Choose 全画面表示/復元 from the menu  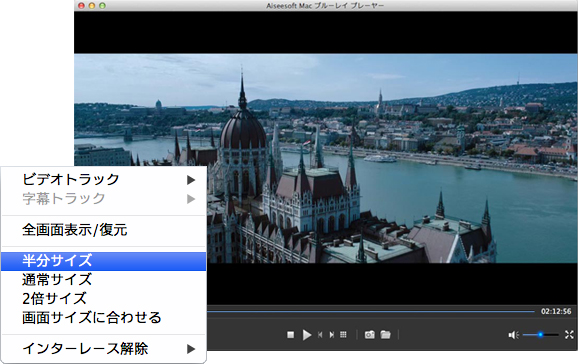pyautogui.click(x=104, y=230)
